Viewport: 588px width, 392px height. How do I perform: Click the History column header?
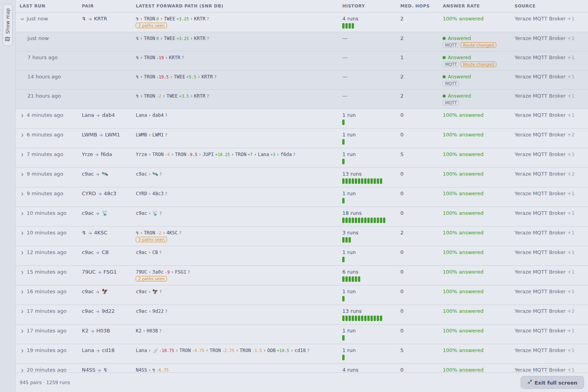(354, 6)
